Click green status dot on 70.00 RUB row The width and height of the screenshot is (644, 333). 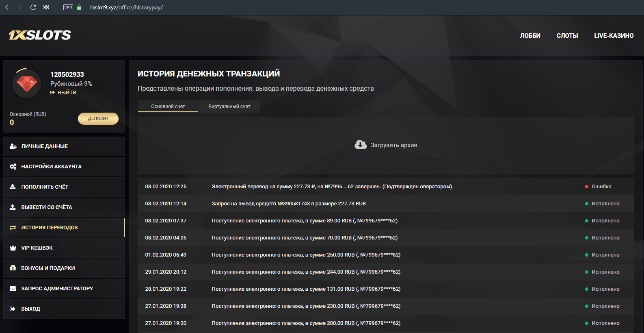[587, 238]
